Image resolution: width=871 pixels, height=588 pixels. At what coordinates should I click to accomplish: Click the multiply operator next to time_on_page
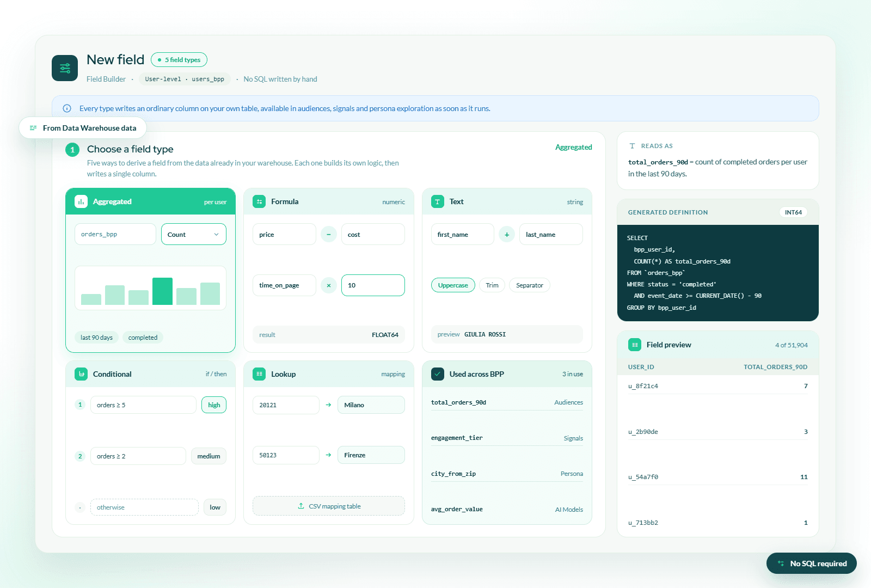tap(329, 285)
